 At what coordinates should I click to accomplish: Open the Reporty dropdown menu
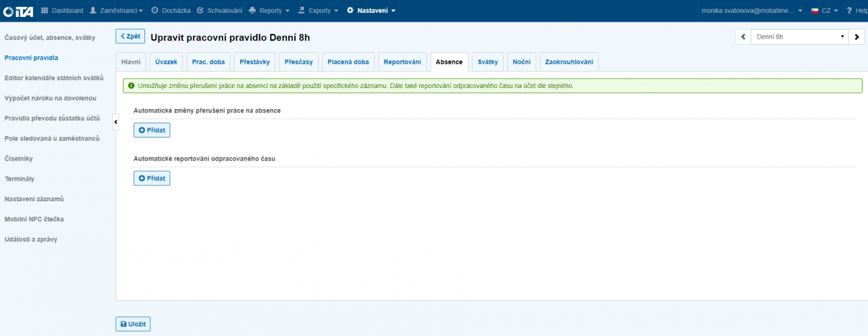point(269,11)
